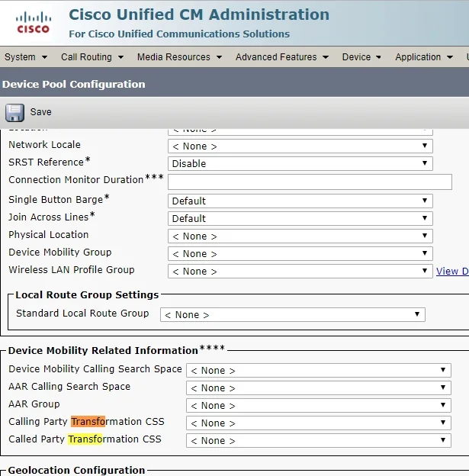Screen dimensions: 469x476
Task: Open the Physical Location dropdown
Action: click(x=300, y=236)
